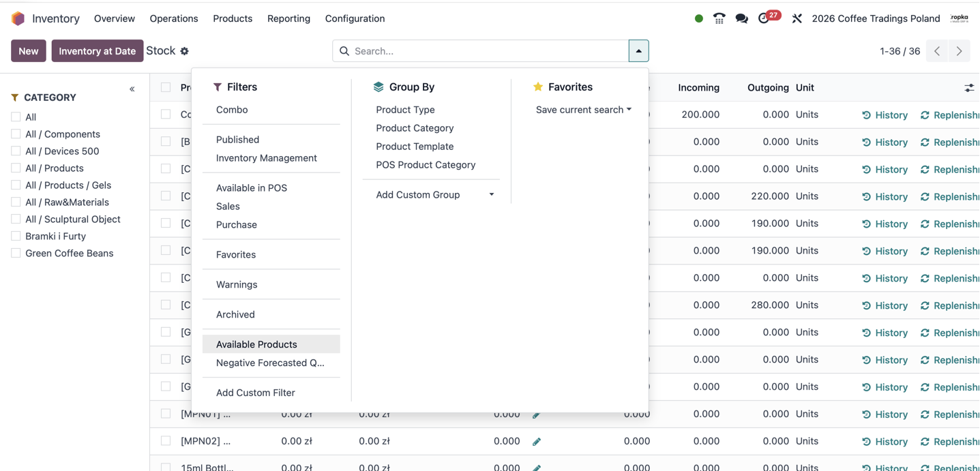The image size is (980, 471).
Task: Check All / Raw&Materials category
Action: pos(16,202)
